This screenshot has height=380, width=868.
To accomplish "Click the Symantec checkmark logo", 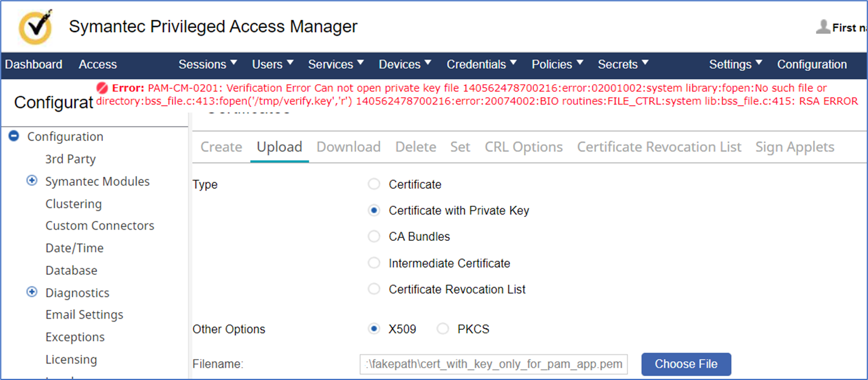I will [35, 27].
